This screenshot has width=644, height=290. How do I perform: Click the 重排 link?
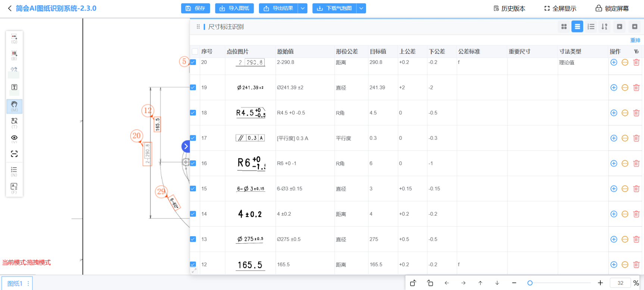coord(635,40)
